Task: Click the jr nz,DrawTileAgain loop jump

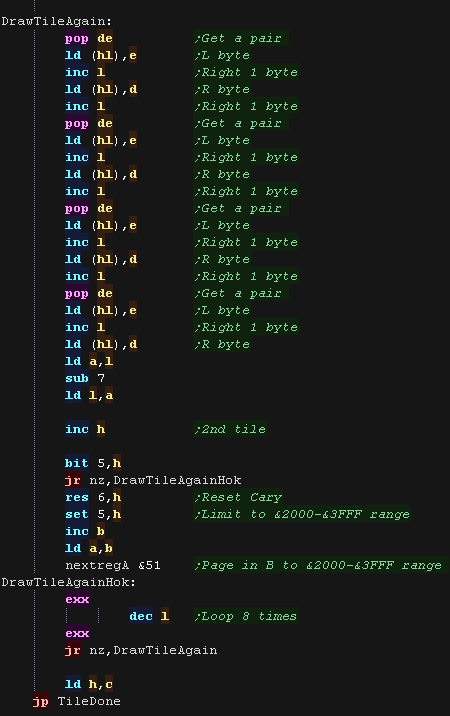Action: point(141,650)
